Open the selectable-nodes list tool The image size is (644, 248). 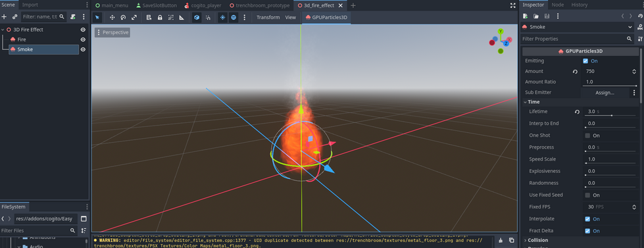(149, 18)
